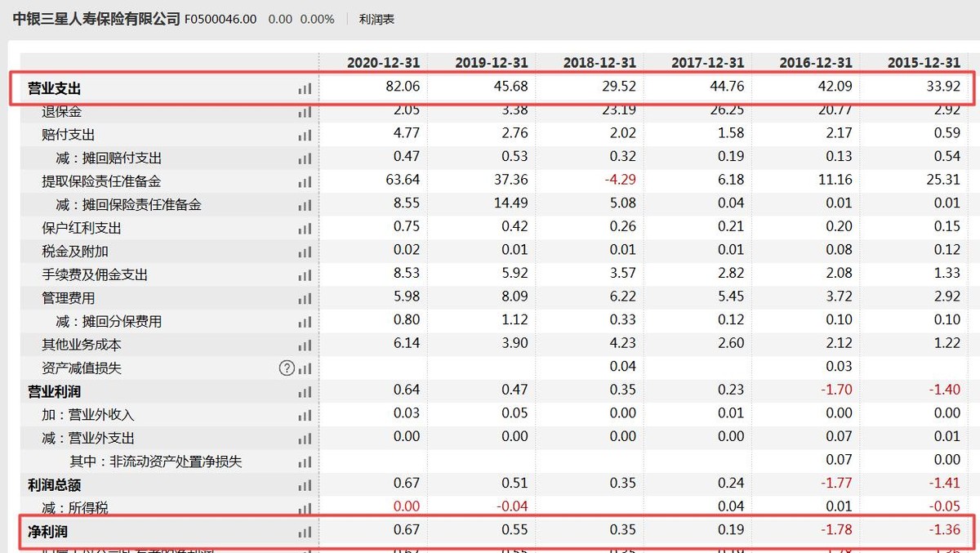Click 净利润 value -1.36 for 2015
Viewport: 980px width, 553px height.
945,530
